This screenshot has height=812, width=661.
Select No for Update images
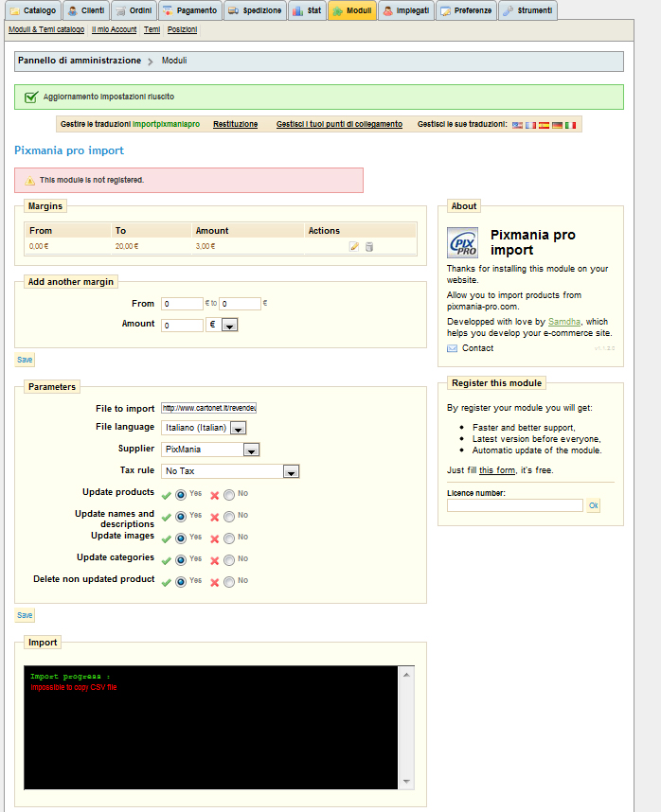(x=229, y=538)
